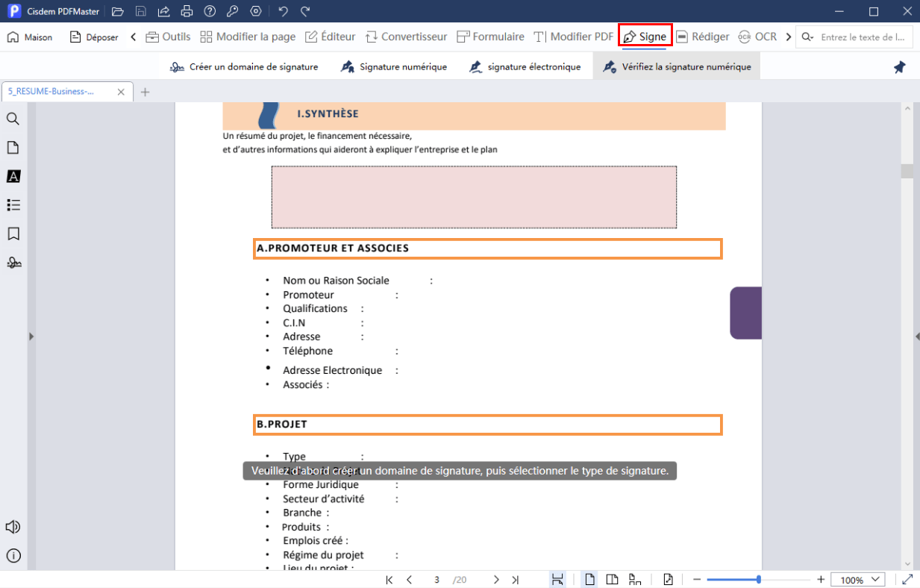Click the left chevron beside Outils

(x=133, y=37)
